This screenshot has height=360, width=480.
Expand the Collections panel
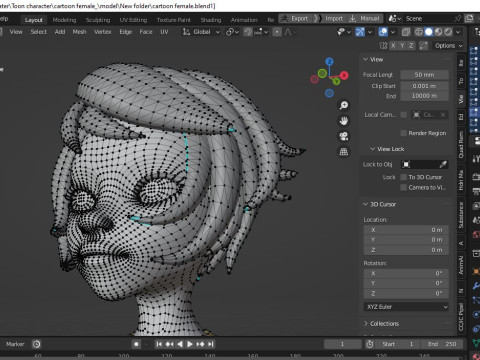[366, 323]
